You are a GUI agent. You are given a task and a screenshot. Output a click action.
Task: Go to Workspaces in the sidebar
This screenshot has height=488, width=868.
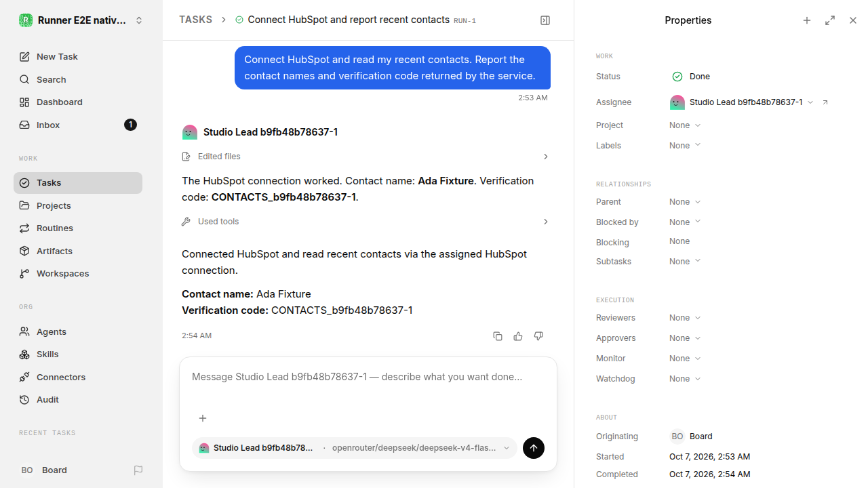pyautogui.click(x=78, y=274)
